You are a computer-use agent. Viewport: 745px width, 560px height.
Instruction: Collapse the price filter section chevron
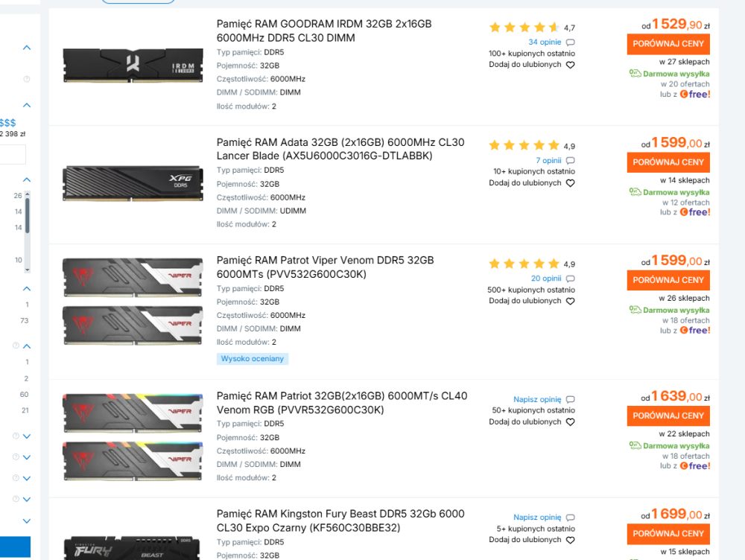[27, 105]
